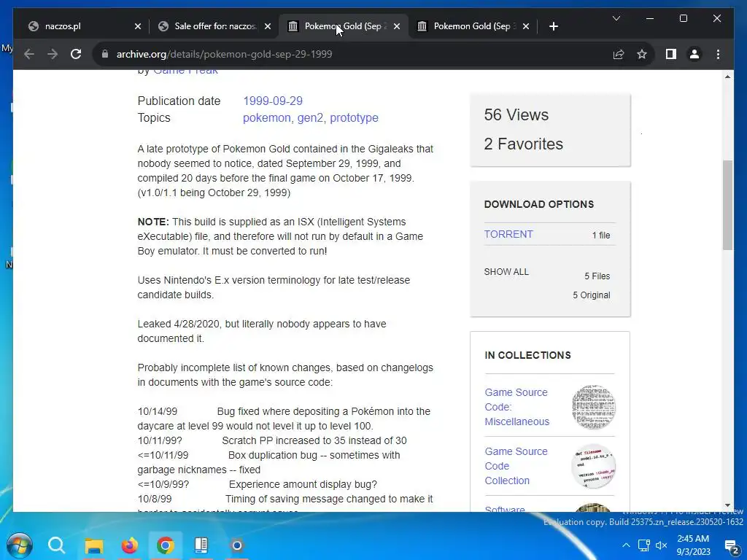Close the last Pokemon Gold tab
The width and height of the screenshot is (747, 560).
point(526,26)
